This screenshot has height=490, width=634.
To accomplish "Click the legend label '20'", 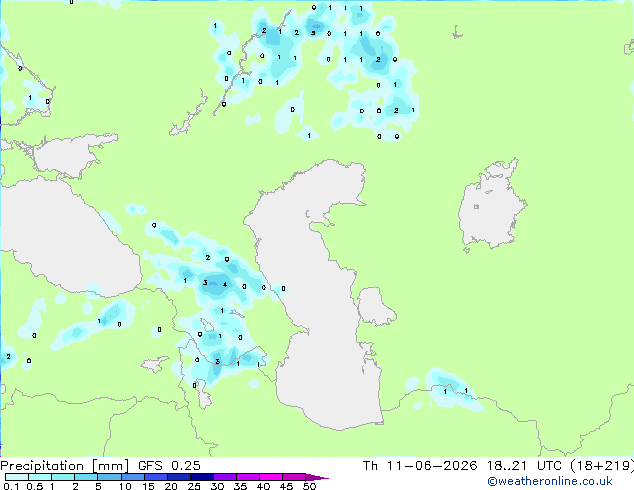I will click(x=171, y=486).
